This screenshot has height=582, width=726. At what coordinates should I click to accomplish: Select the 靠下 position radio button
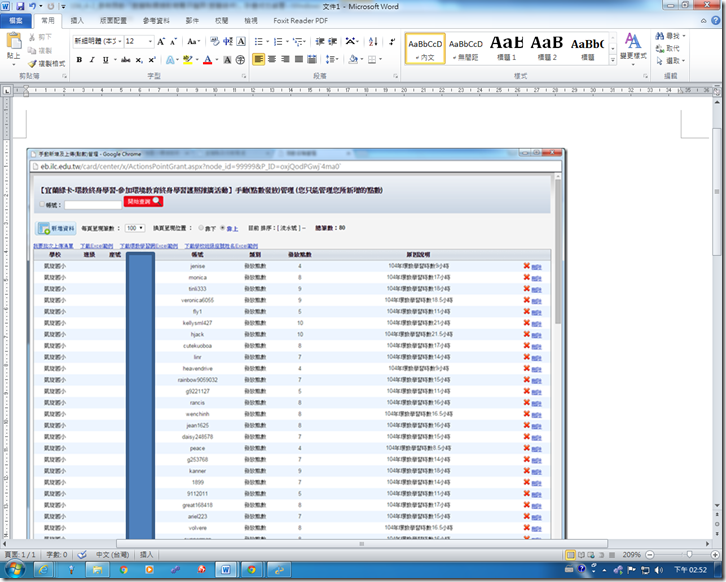[x=201, y=228]
